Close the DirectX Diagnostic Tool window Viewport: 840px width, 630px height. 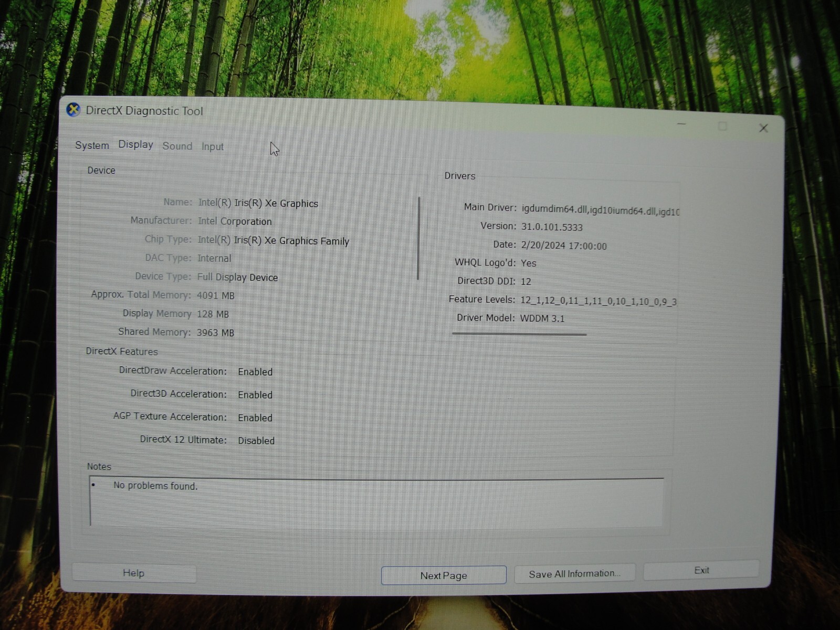pyautogui.click(x=763, y=128)
